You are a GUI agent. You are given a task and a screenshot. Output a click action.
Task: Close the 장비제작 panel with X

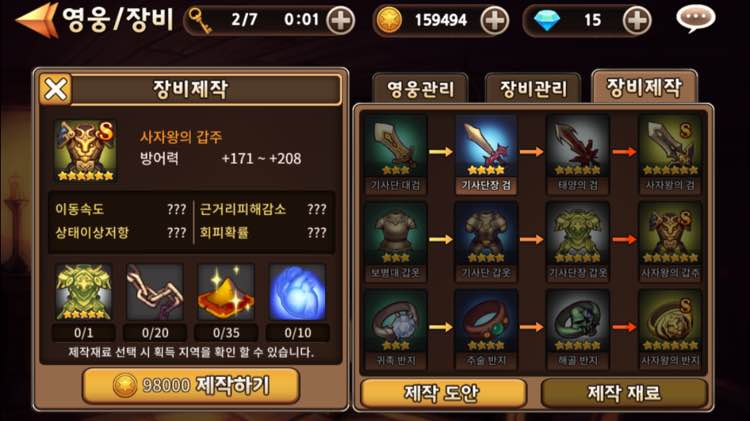coord(55,89)
